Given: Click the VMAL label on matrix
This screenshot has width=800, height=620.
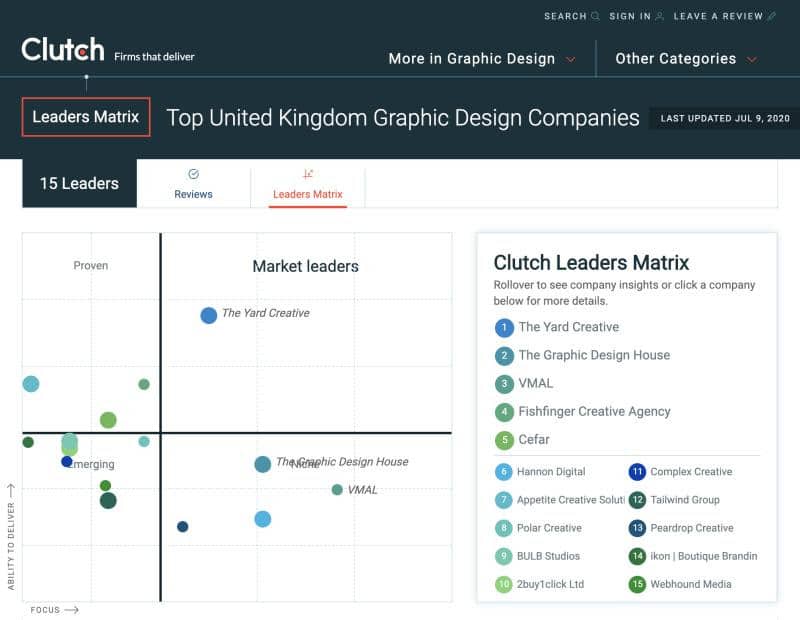Looking at the screenshot, I should click(x=362, y=490).
